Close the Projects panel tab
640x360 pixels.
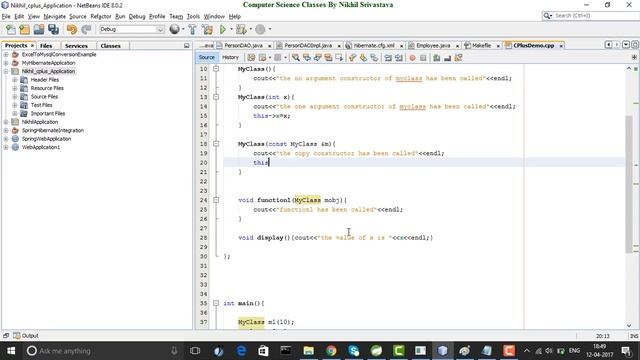click(32, 46)
